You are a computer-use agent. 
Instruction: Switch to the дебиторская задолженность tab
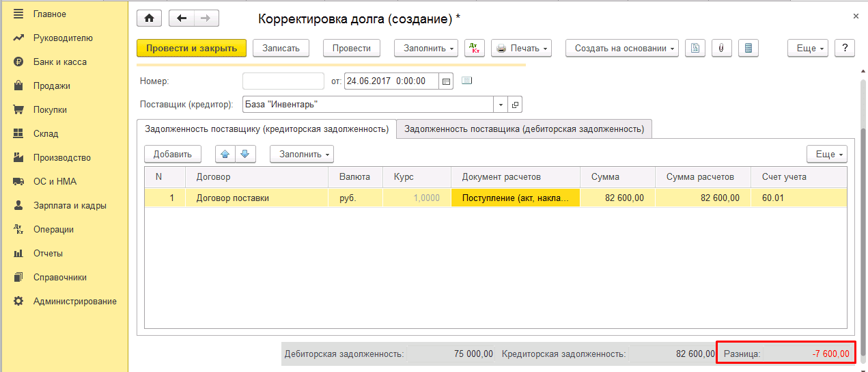coord(524,129)
